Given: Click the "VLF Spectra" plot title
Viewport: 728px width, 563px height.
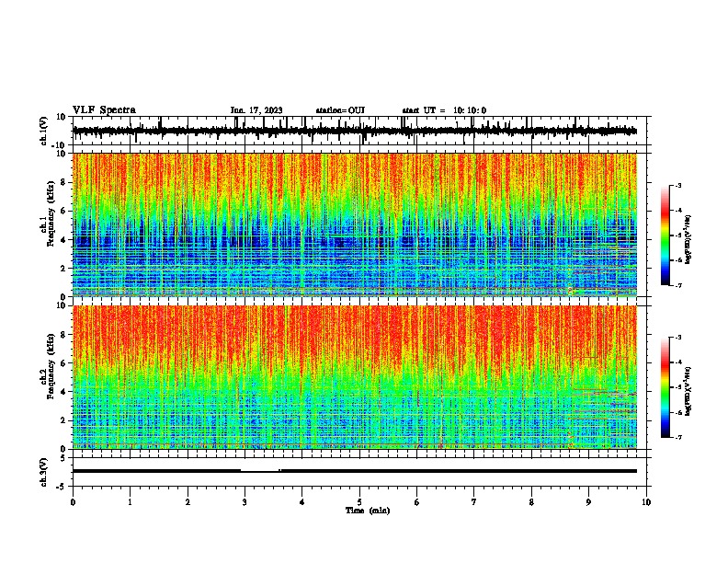Looking at the screenshot, I should (104, 110).
